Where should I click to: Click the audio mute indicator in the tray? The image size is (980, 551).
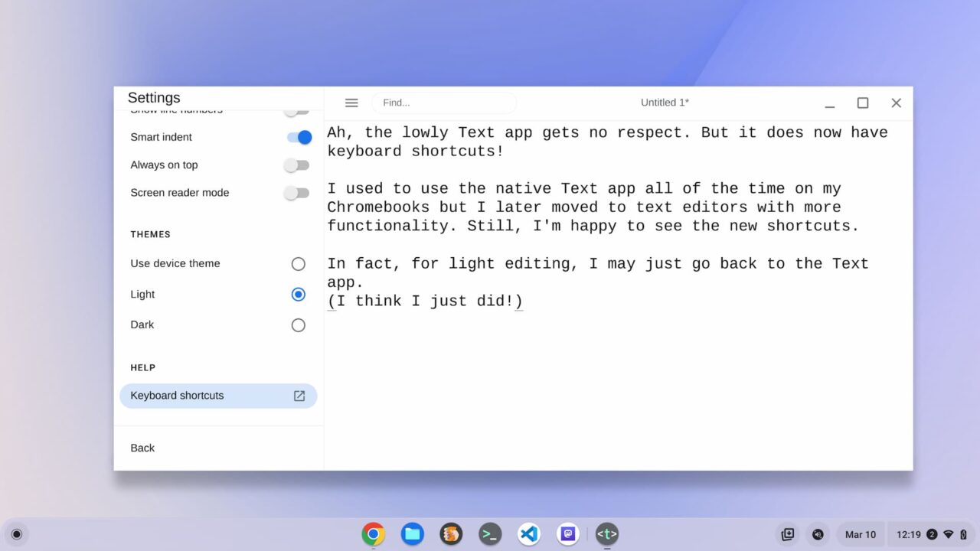818,534
